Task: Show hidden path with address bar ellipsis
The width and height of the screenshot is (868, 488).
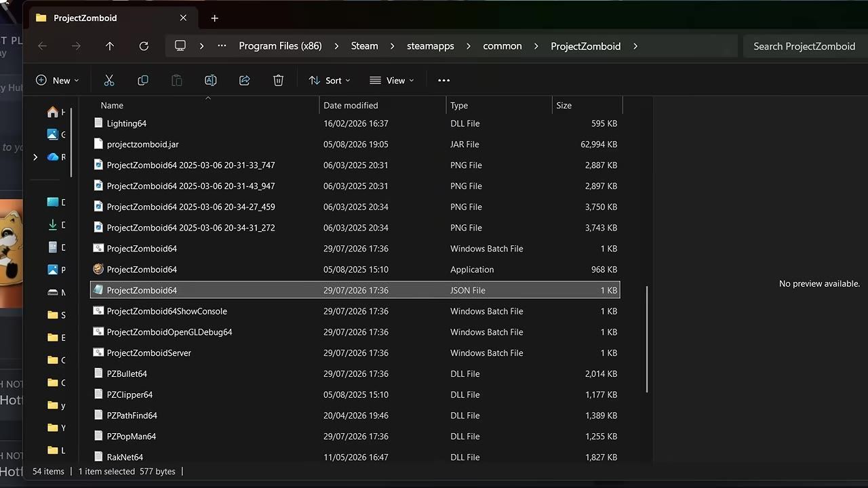Action: tap(222, 46)
